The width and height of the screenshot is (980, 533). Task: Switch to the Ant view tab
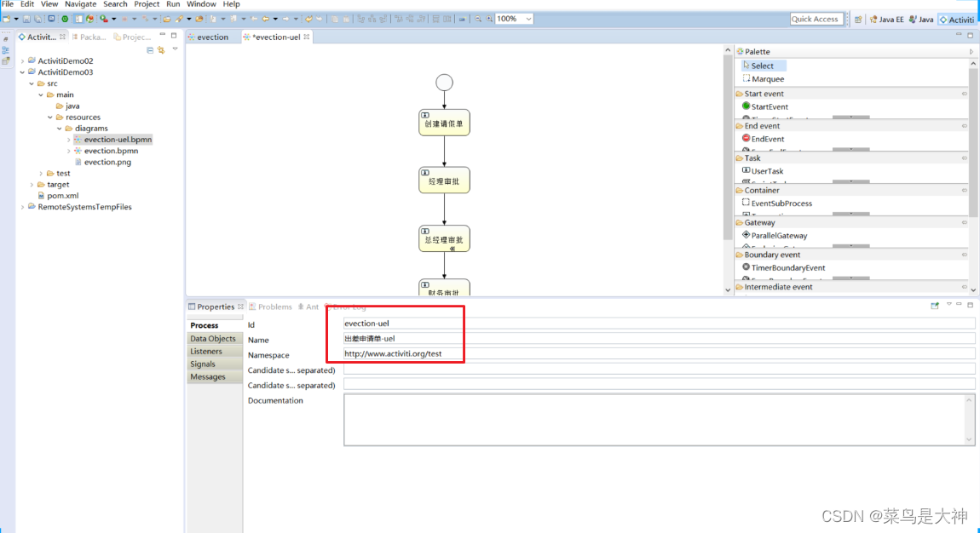[308, 307]
